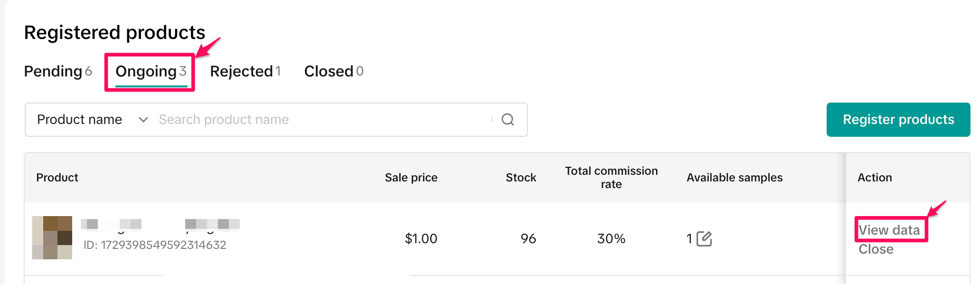Screen dimensions: 980x284
Task: Select the Ongoing tab
Action: (x=150, y=71)
